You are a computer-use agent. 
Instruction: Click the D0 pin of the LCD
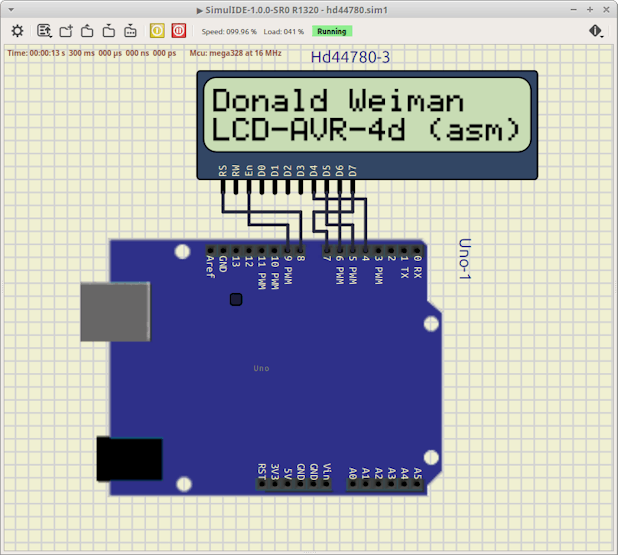pos(262,187)
